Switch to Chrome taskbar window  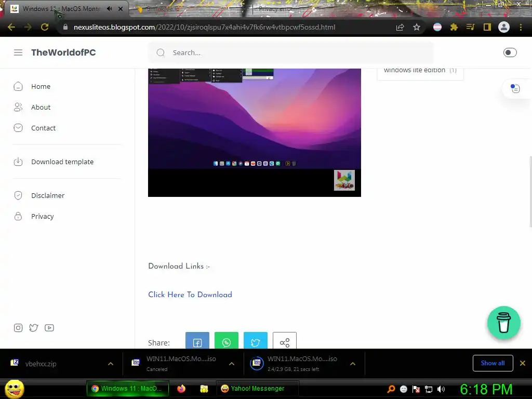pyautogui.click(x=128, y=389)
